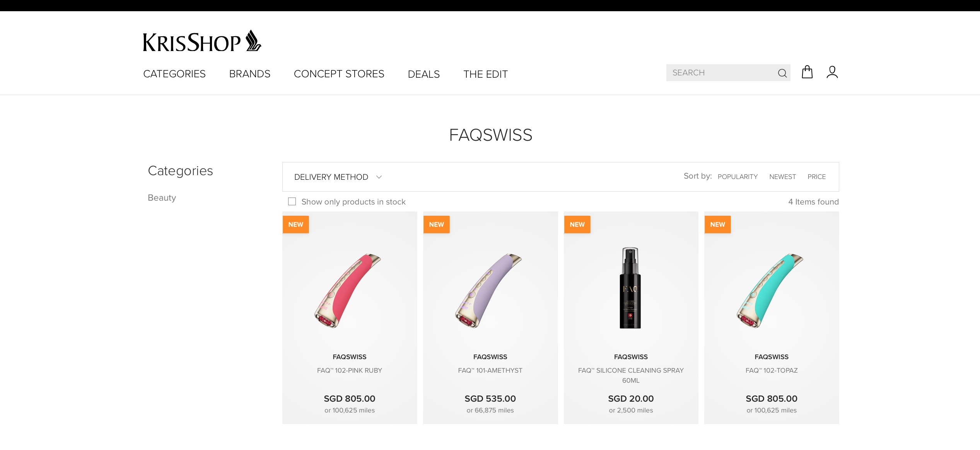The width and height of the screenshot is (980, 450).
Task: Enable Show only products in stock
Action: click(292, 201)
